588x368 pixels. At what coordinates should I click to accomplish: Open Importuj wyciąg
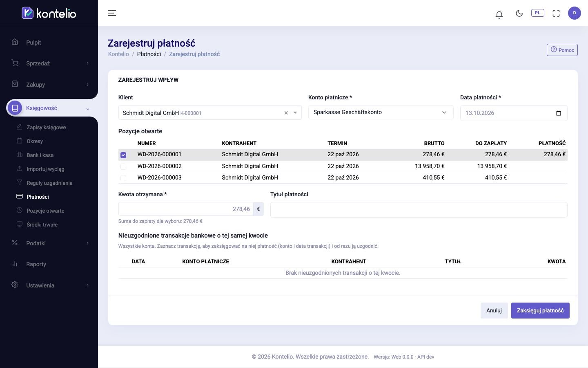point(45,169)
